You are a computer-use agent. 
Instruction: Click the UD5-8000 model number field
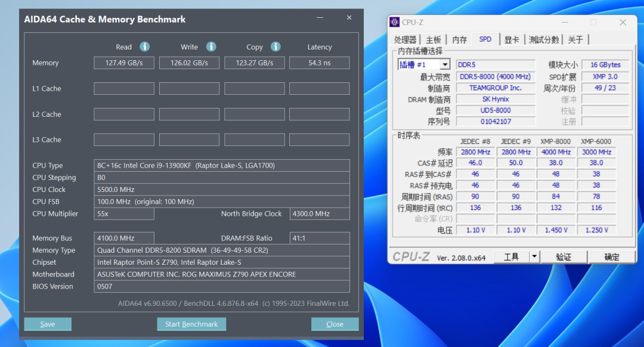[496, 110]
